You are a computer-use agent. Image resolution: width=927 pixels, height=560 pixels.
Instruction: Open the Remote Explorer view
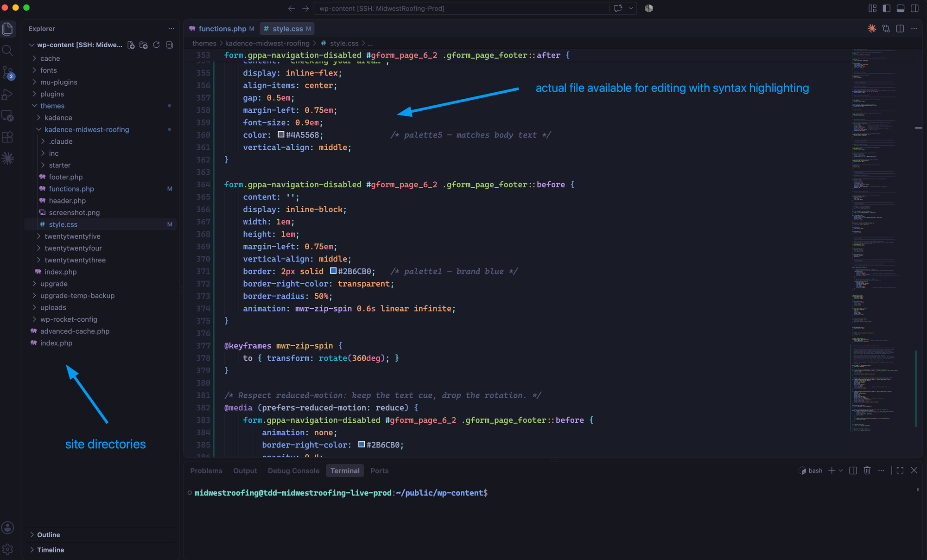(7, 115)
